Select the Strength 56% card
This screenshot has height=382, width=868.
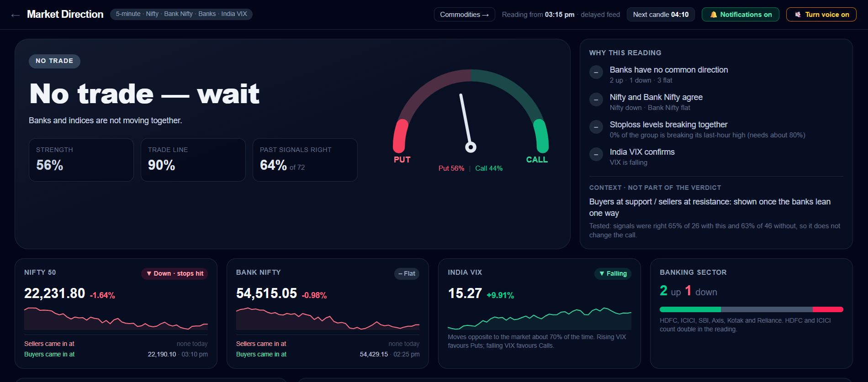pyautogui.click(x=81, y=160)
